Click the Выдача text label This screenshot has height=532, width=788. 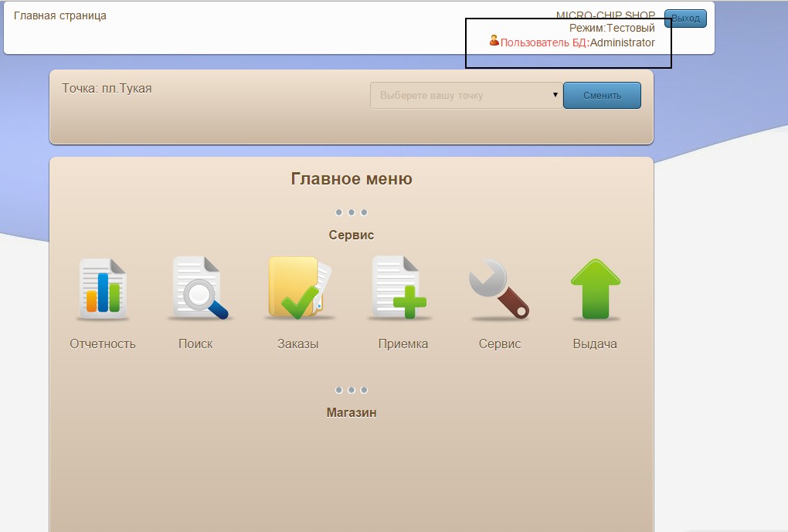click(x=595, y=344)
